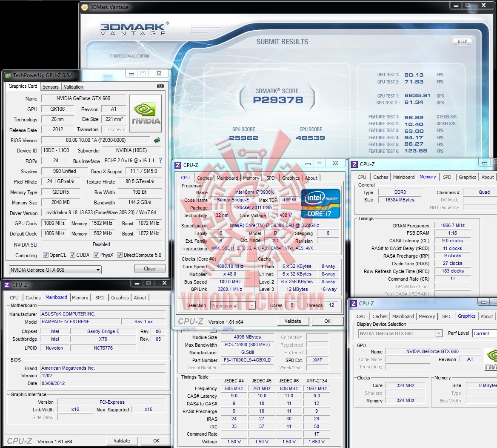Click the BIOS Version field 80.06.10.00.1A

[x=96, y=140]
